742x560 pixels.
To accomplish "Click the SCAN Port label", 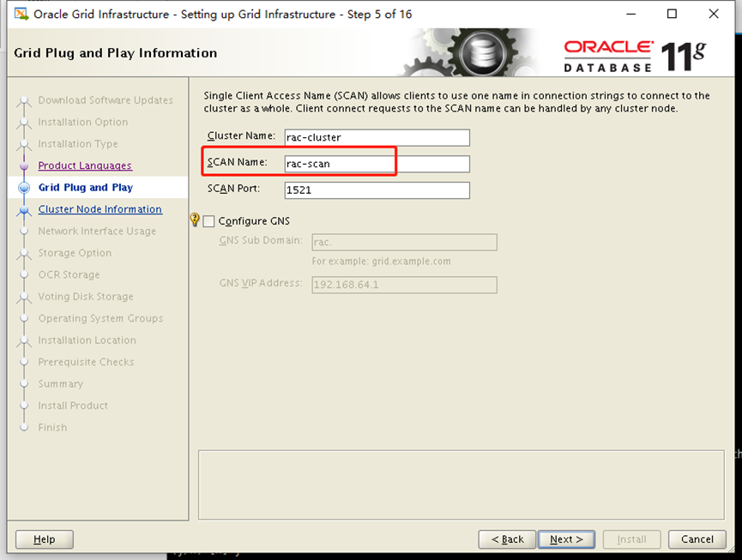I will 234,189.
